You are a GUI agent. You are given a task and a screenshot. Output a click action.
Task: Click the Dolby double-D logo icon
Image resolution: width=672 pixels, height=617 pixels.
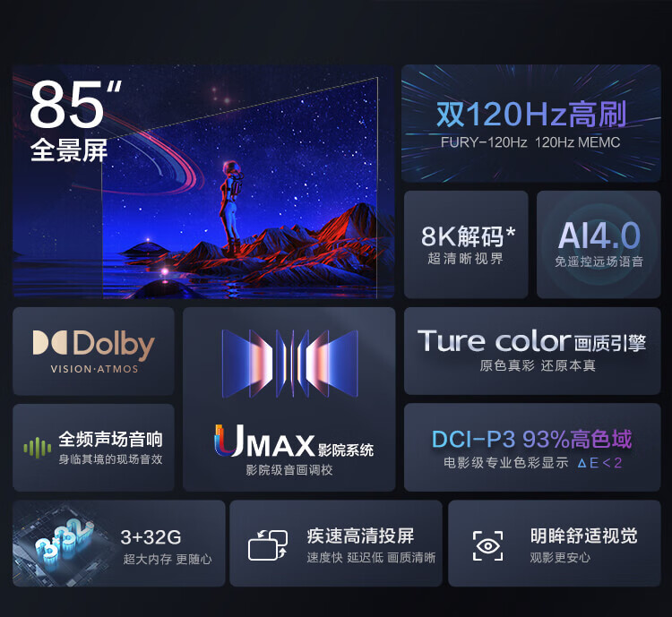click(49, 342)
